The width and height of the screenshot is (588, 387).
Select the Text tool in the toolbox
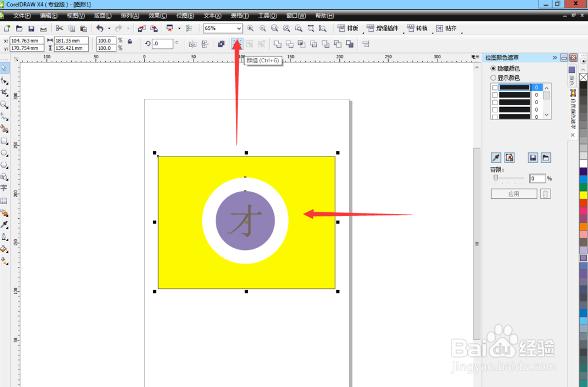tap(4, 188)
